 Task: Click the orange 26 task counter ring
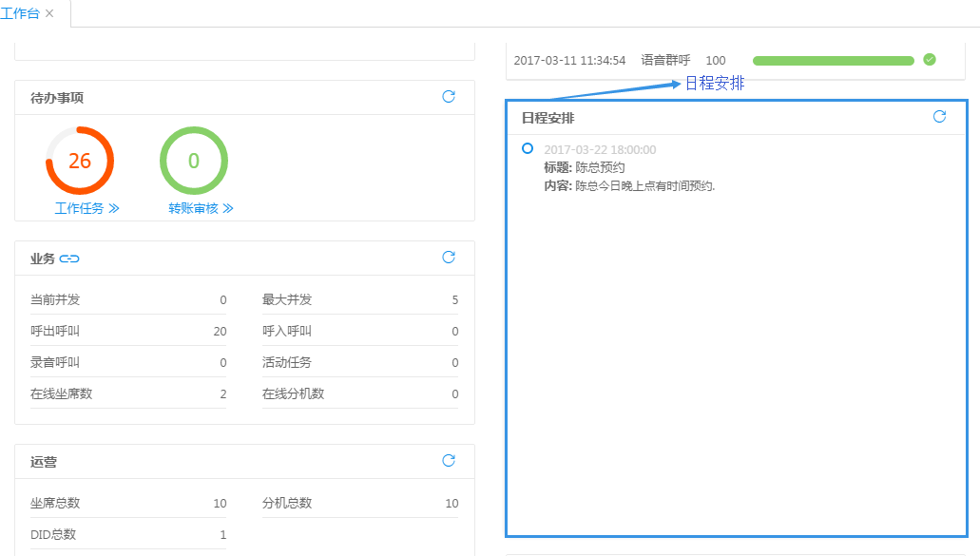(80, 161)
